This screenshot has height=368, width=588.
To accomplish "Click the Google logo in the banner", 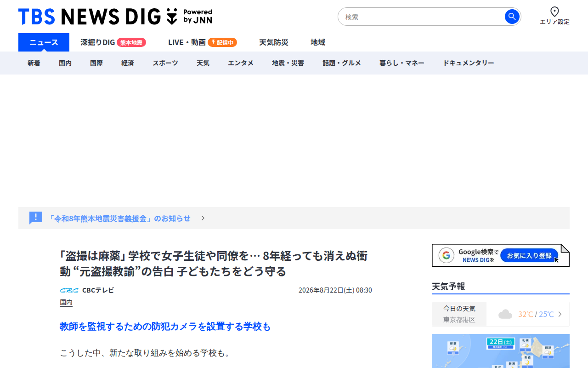I will [446, 255].
